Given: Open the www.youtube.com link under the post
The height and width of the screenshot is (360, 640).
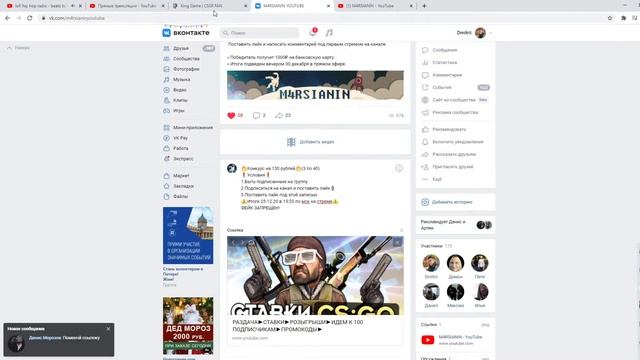Looking at the screenshot, I should pos(250,338).
